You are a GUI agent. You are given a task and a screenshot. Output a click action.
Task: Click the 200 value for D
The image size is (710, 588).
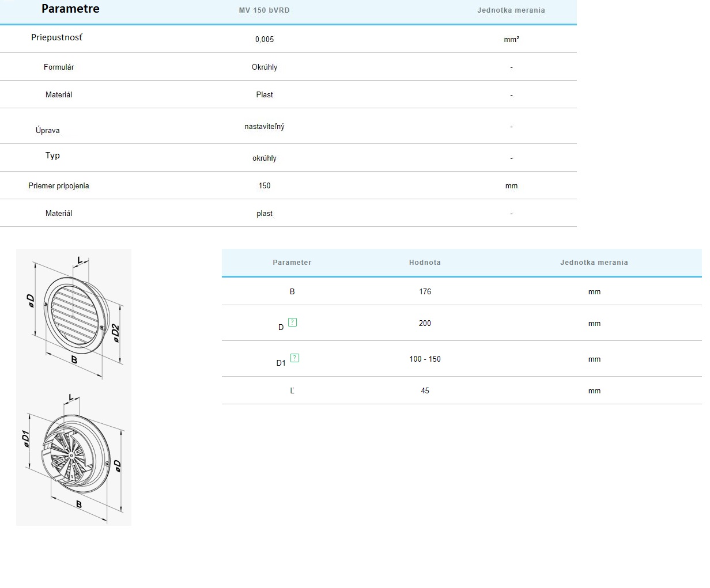(425, 324)
